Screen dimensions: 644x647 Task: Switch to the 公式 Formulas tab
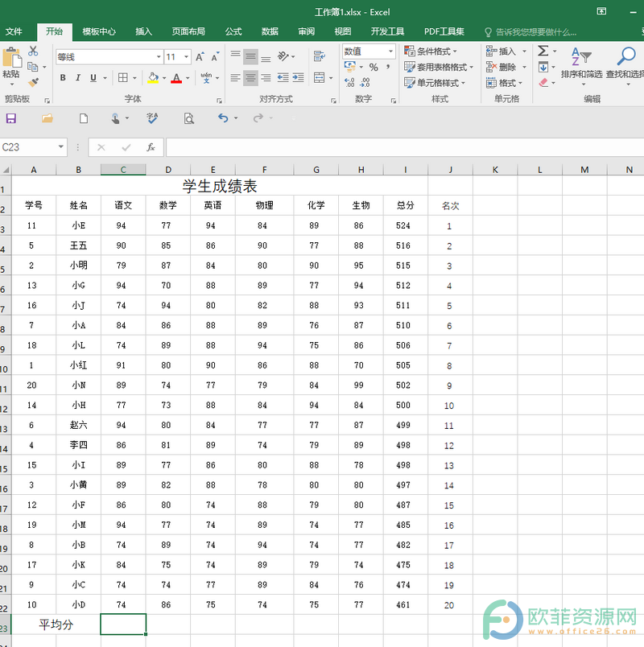233,31
